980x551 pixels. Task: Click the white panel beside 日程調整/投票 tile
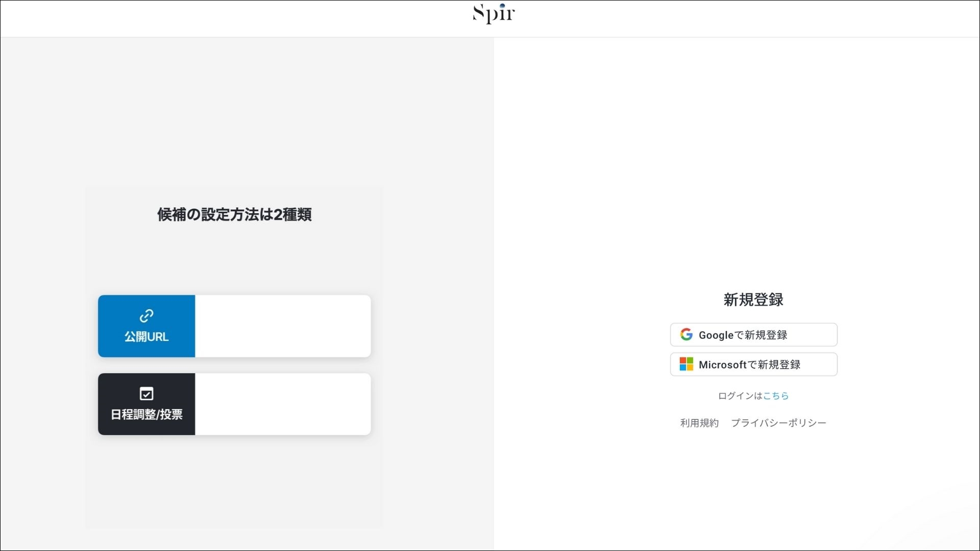click(x=282, y=404)
